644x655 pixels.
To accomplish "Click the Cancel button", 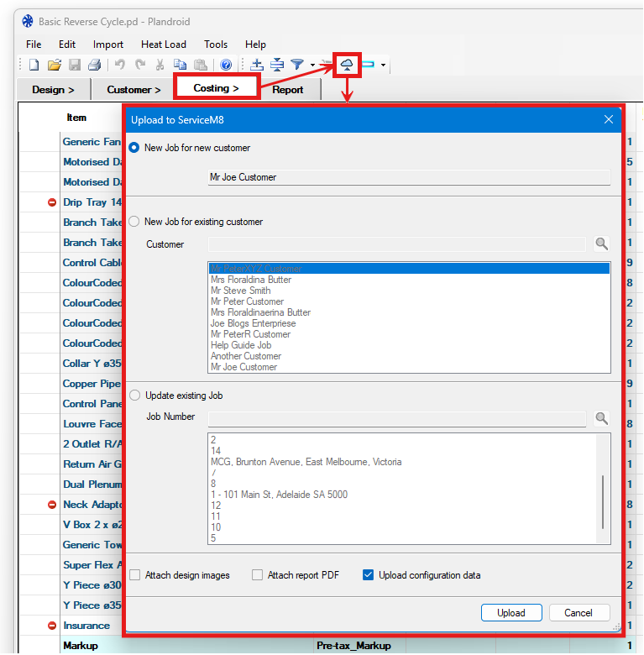I will point(579,613).
